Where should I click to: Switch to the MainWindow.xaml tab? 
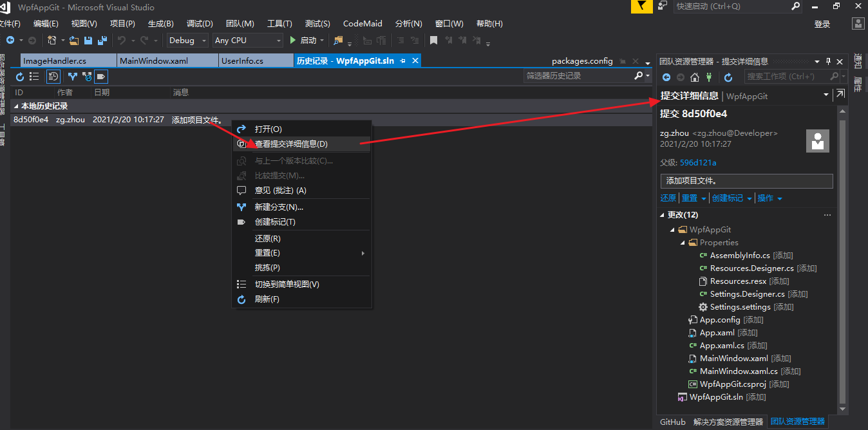coord(167,61)
